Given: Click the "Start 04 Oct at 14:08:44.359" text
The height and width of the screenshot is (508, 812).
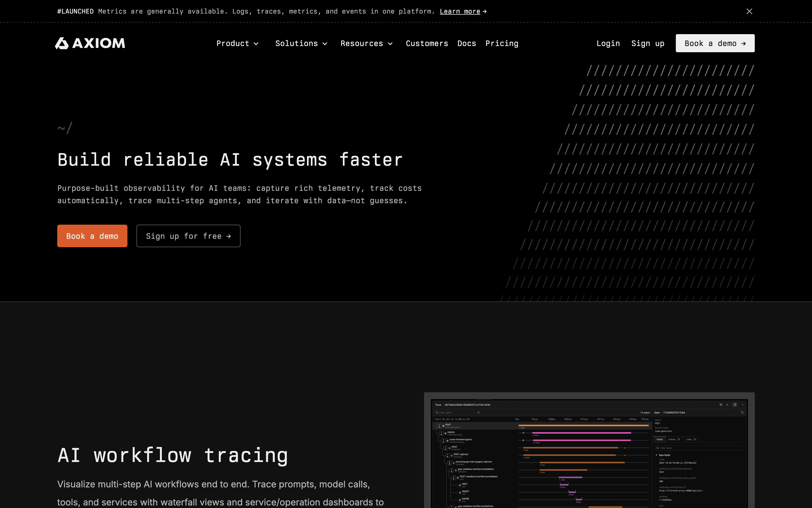Looking at the screenshot, I should [452, 419].
